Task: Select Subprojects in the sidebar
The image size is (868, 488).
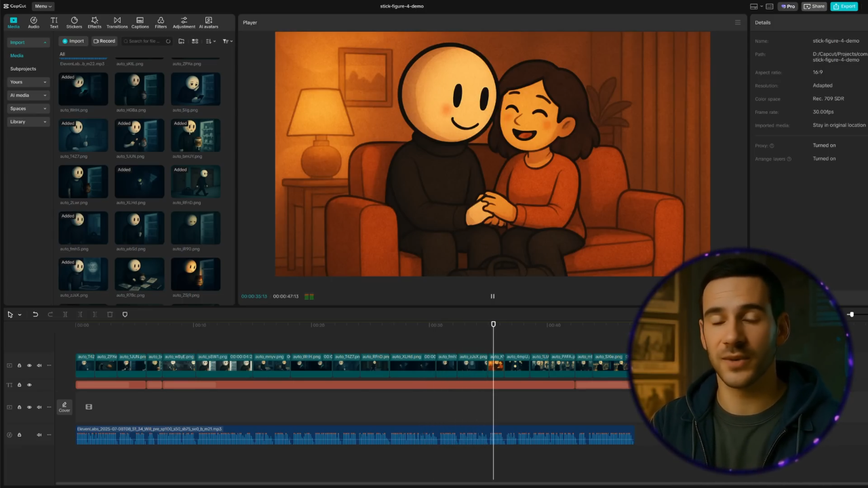Action: click(x=23, y=68)
